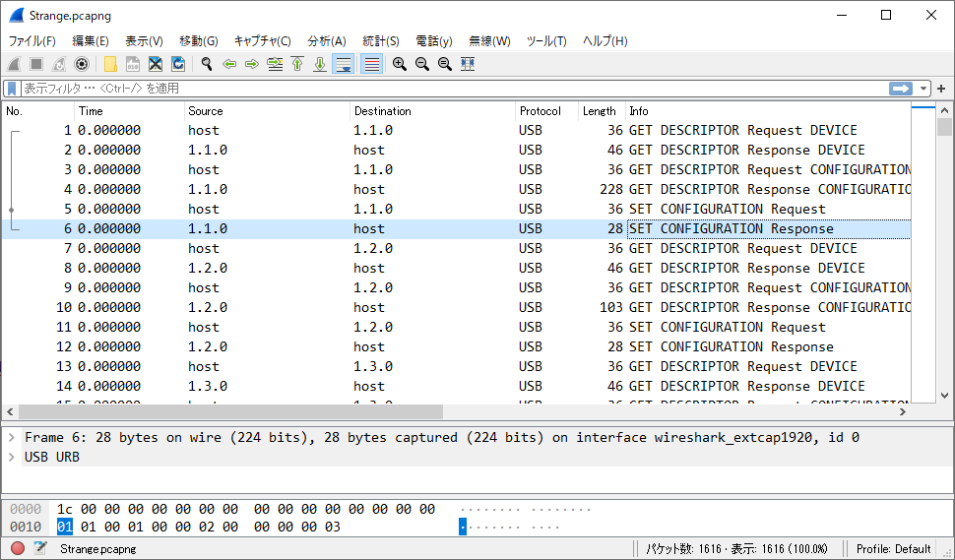Image resolution: width=955 pixels, height=560 pixels.
Task: Reset text to normal size icon
Action: 445,64
